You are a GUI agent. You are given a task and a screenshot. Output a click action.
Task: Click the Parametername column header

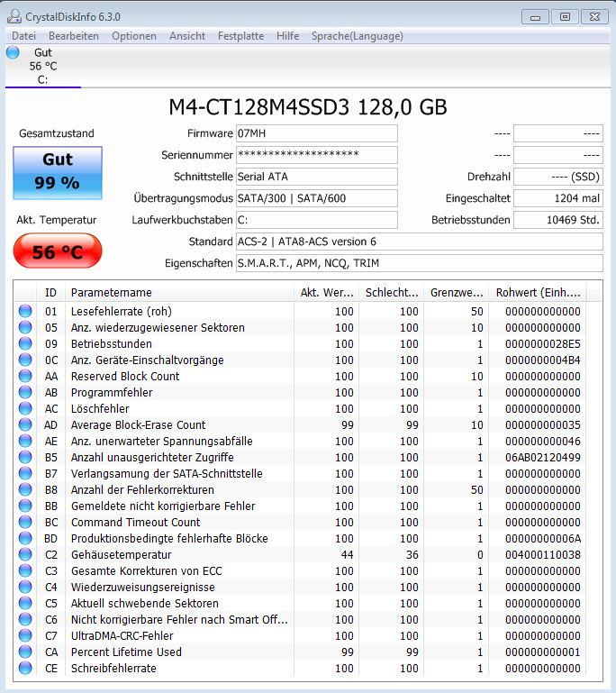179,293
